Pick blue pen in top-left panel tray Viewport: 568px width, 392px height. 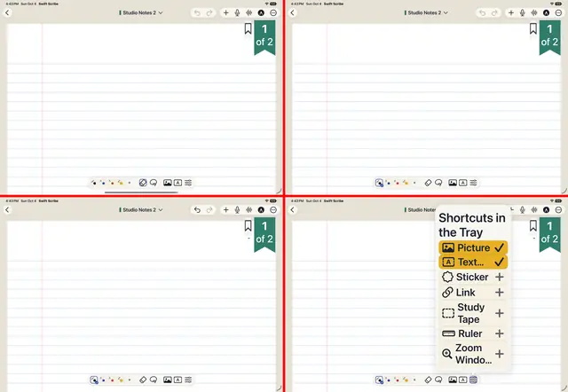[103, 183]
